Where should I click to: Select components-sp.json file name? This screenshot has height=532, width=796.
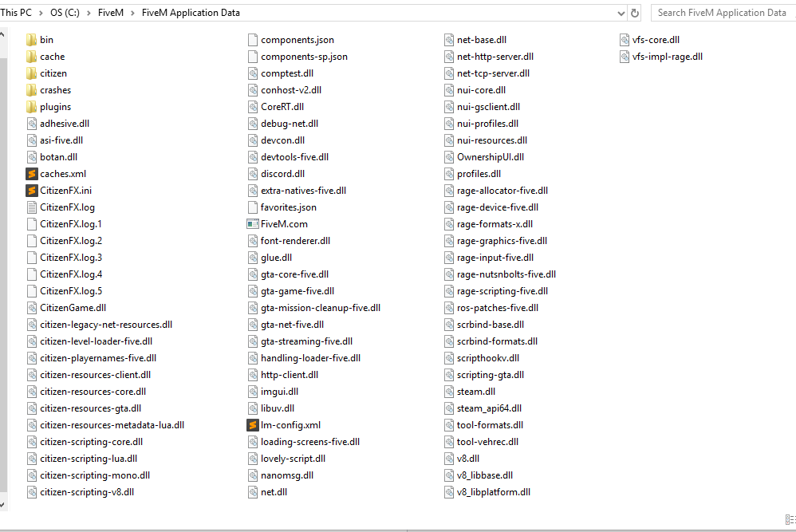pyautogui.click(x=304, y=57)
